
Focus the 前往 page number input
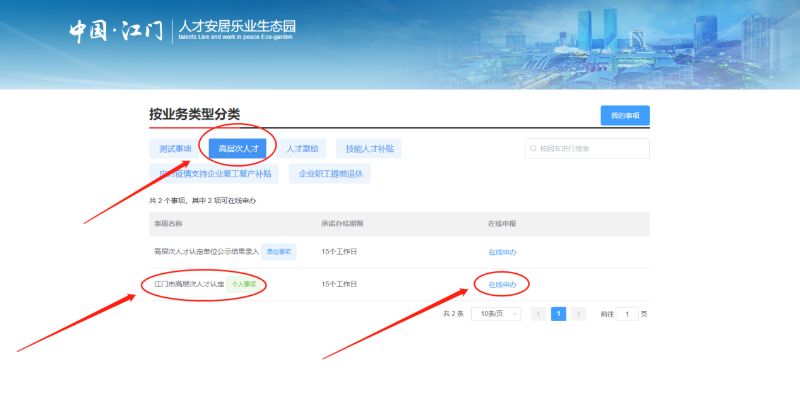coord(627,314)
